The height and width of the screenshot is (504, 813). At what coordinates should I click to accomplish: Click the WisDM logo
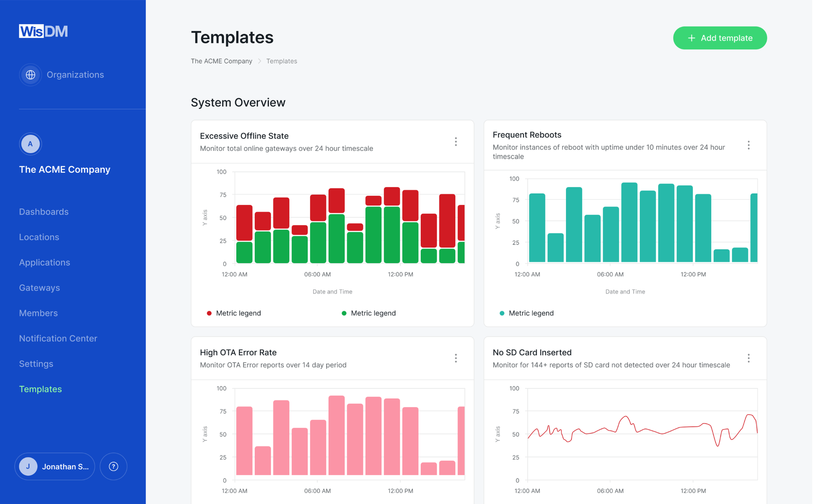click(x=43, y=31)
